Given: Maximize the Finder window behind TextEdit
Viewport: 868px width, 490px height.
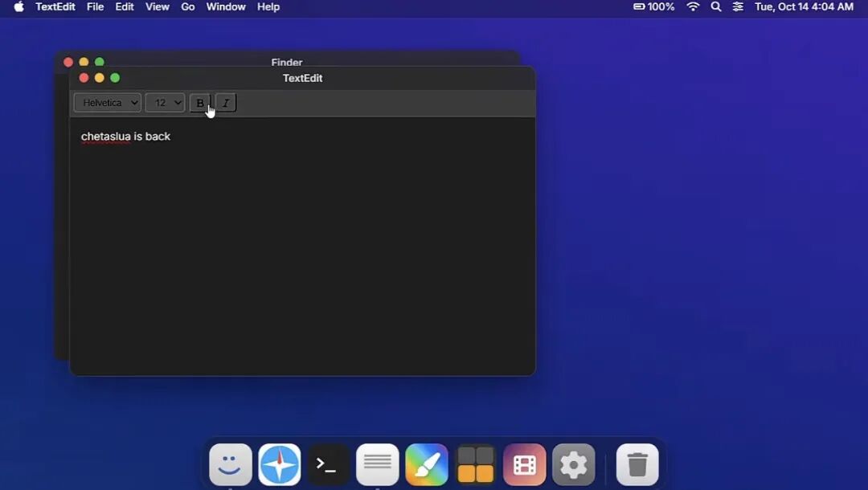Looking at the screenshot, I should pyautogui.click(x=99, y=62).
